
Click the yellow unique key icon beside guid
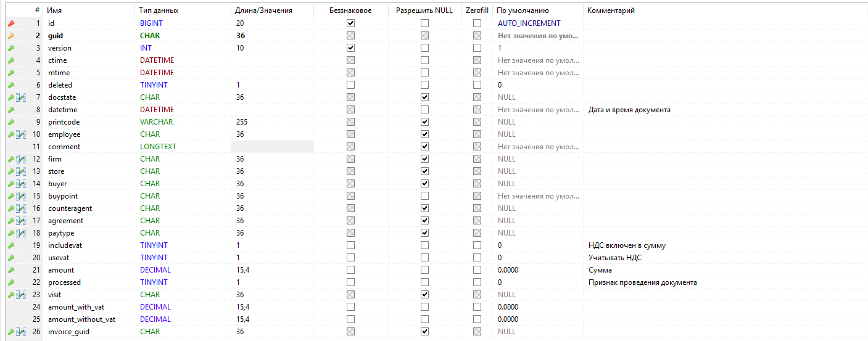10,36
